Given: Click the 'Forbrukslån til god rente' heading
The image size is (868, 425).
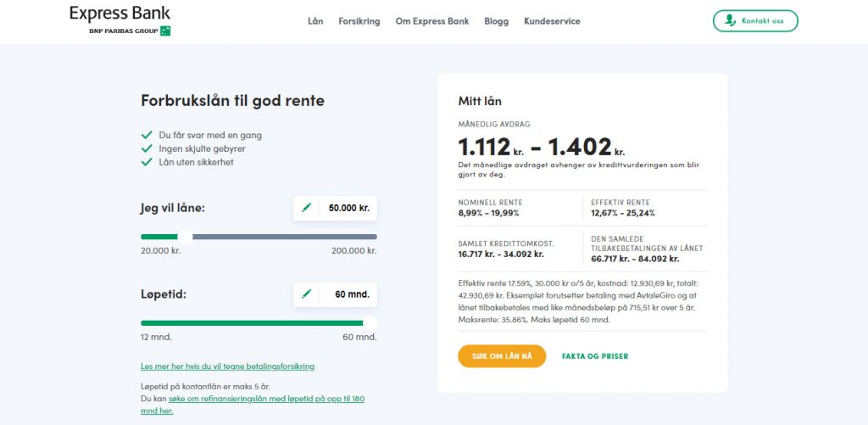Looking at the screenshot, I should pyautogui.click(x=232, y=101).
